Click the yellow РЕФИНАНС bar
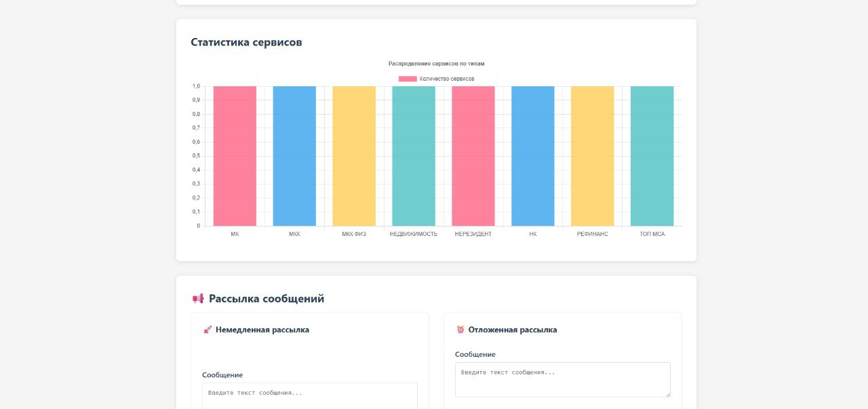Viewport: 868px width, 409px height. point(593,156)
